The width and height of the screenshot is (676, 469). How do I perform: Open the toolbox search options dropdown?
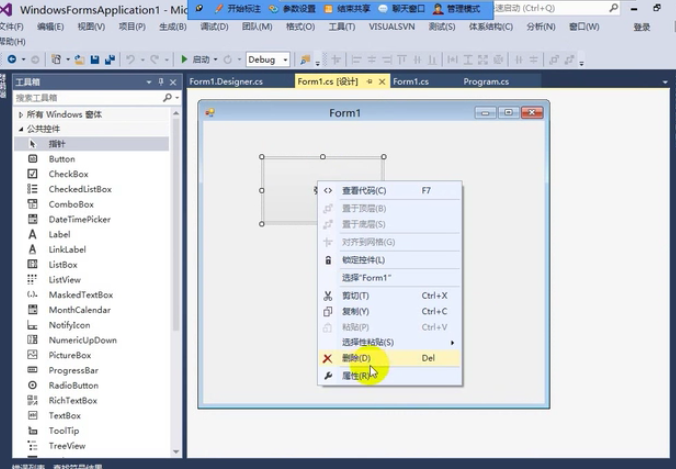(177, 98)
